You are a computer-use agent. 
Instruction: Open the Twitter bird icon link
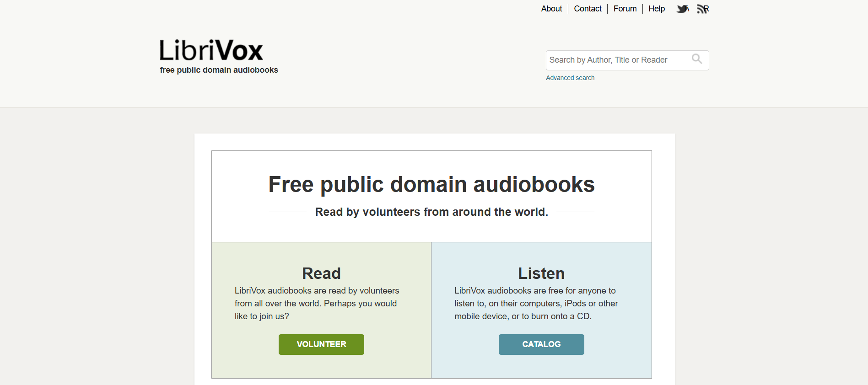683,9
